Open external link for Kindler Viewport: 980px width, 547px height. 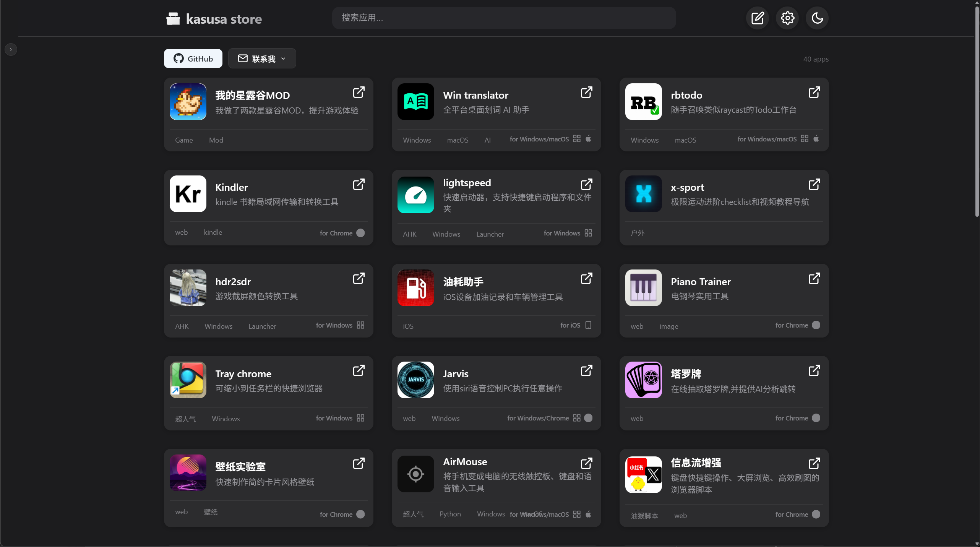[x=359, y=185]
